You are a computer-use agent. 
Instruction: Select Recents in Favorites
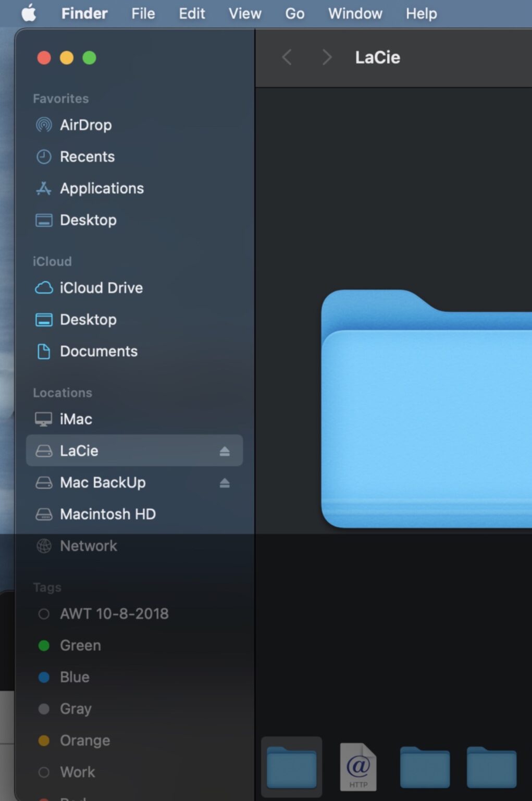pos(88,156)
